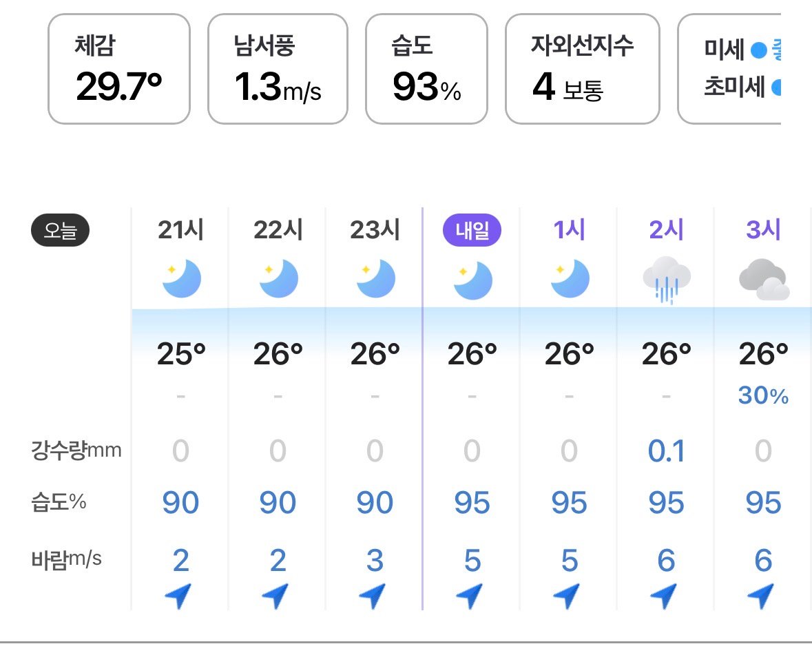Click the 강수량mm row label
812x664 pixels.
pos(76,450)
